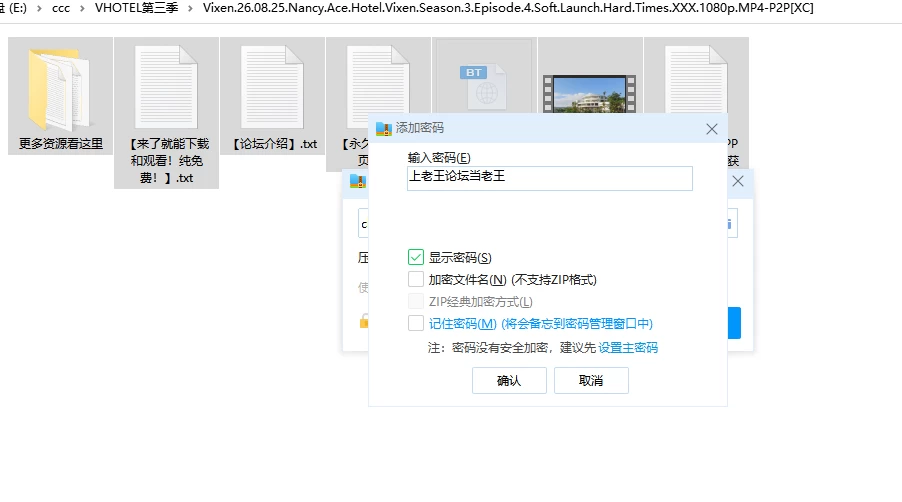Image resolution: width=902 pixels, height=502 pixels.
Task: Select the BT torrent file icon
Action: point(483,87)
